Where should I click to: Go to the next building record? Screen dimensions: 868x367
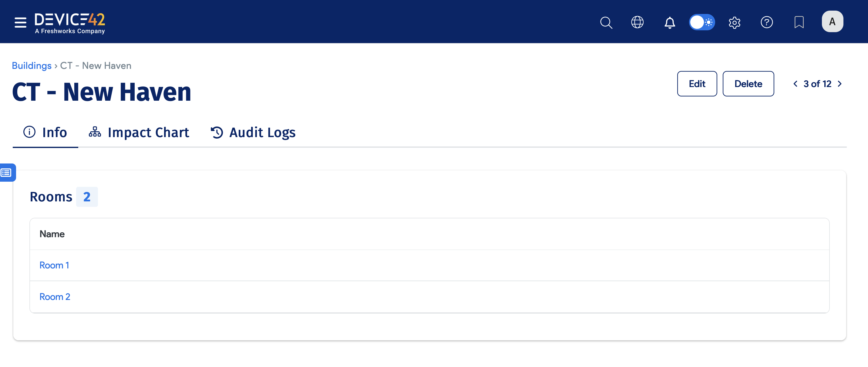click(x=839, y=84)
